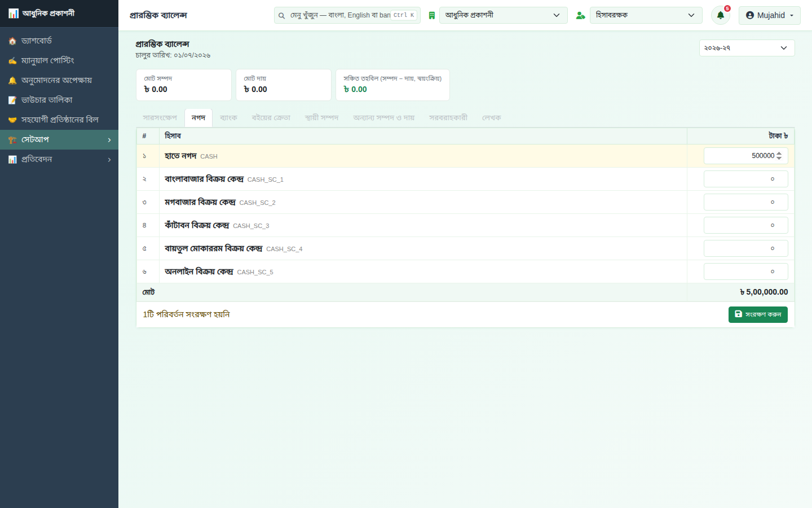Screen dimensions: 812x508
Task: Open notifications bell with red badge
Action: pyautogui.click(x=721, y=15)
